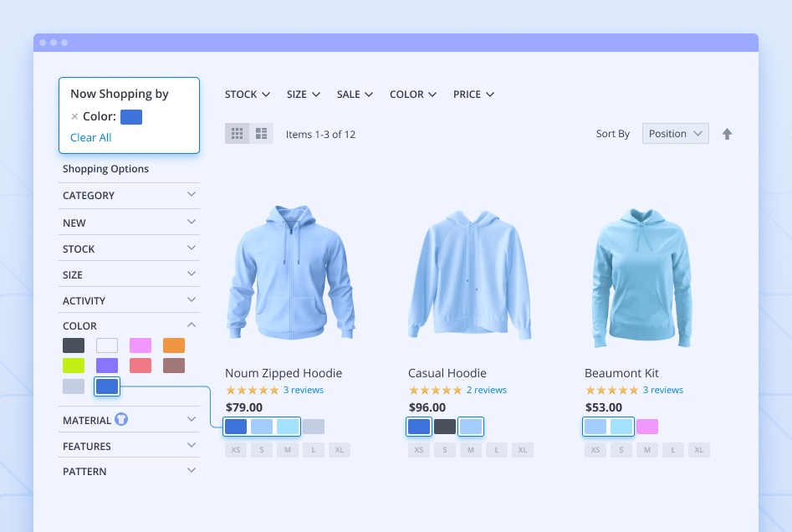Open 3 reviews for Noum Zipped Hoodie

pos(304,391)
